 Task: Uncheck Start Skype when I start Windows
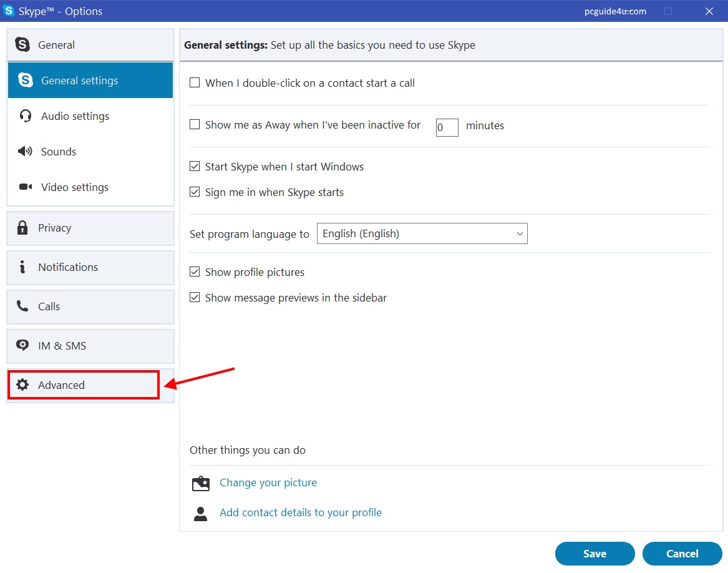pyautogui.click(x=195, y=167)
